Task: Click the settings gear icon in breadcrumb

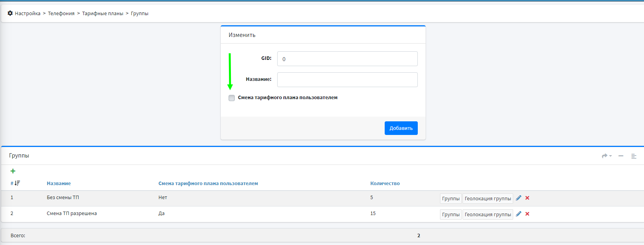Action: tap(10, 13)
